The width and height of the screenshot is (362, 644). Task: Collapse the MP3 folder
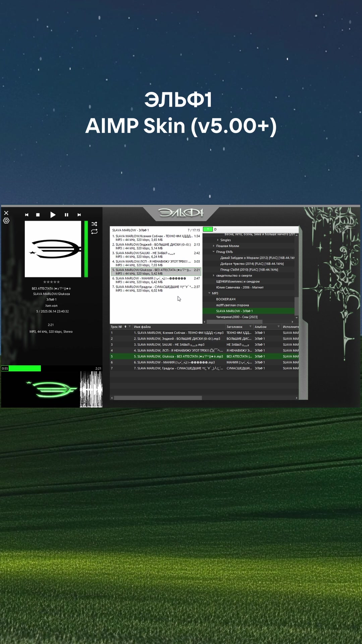pyautogui.click(x=209, y=293)
